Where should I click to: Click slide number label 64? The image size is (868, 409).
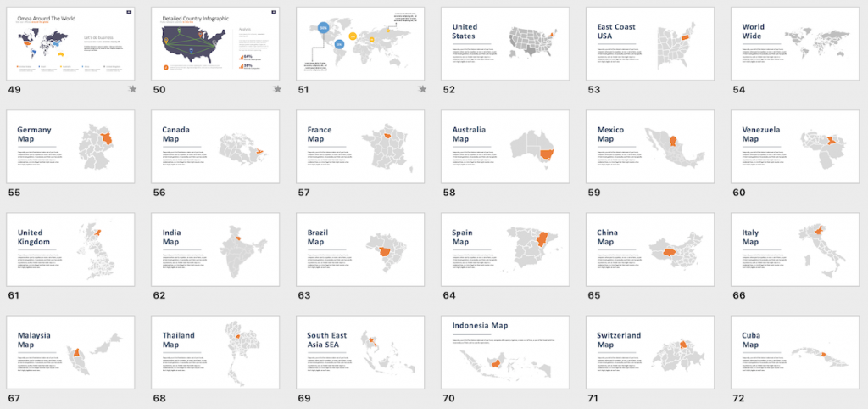tap(448, 296)
